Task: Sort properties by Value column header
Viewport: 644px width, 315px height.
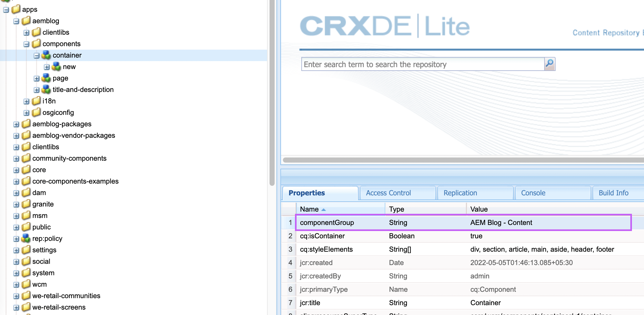Action: (555, 209)
